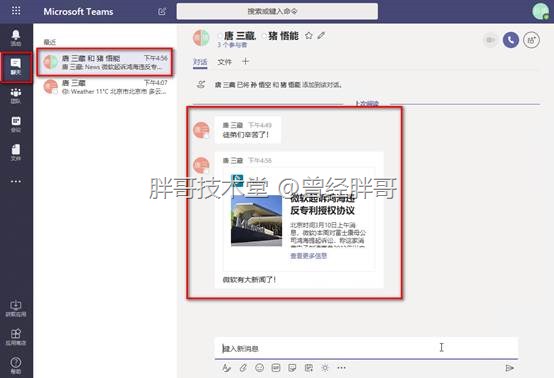Switch to the 对话 conversation tab

coord(200,62)
